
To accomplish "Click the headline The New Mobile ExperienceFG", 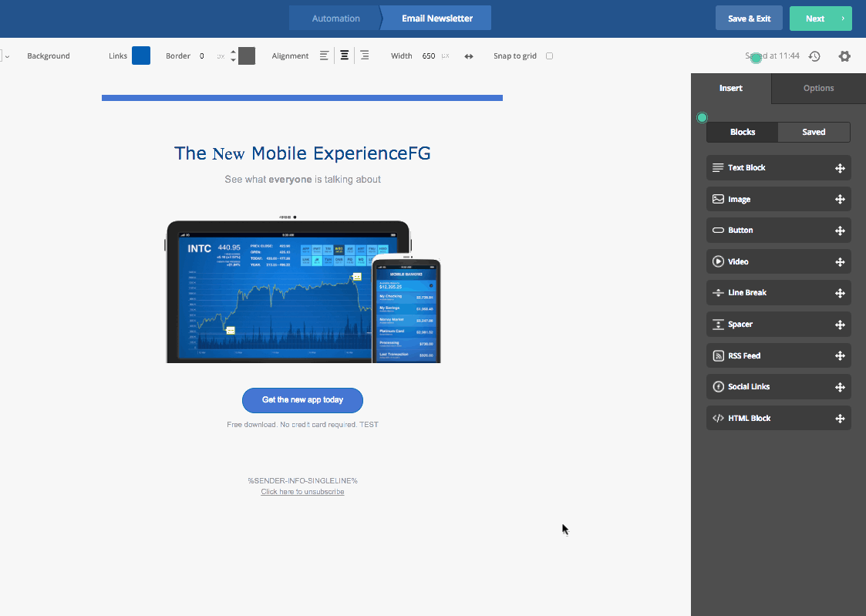I will (302, 153).
